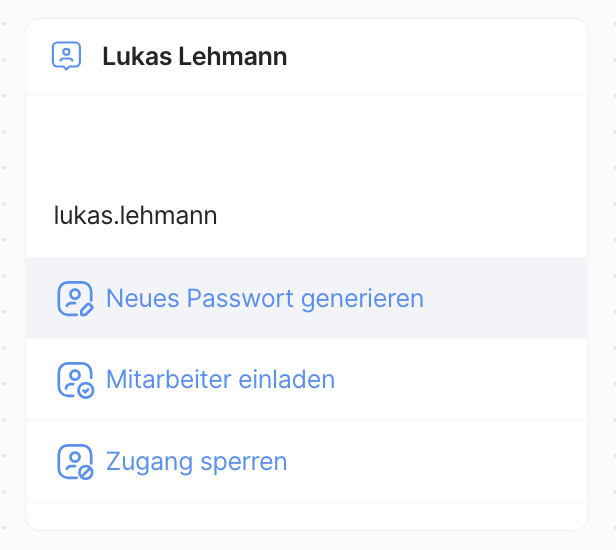Click the Mitarbeiter einladen user-check icon
This screenshot has width=616, height=550.
pos(74,380)
